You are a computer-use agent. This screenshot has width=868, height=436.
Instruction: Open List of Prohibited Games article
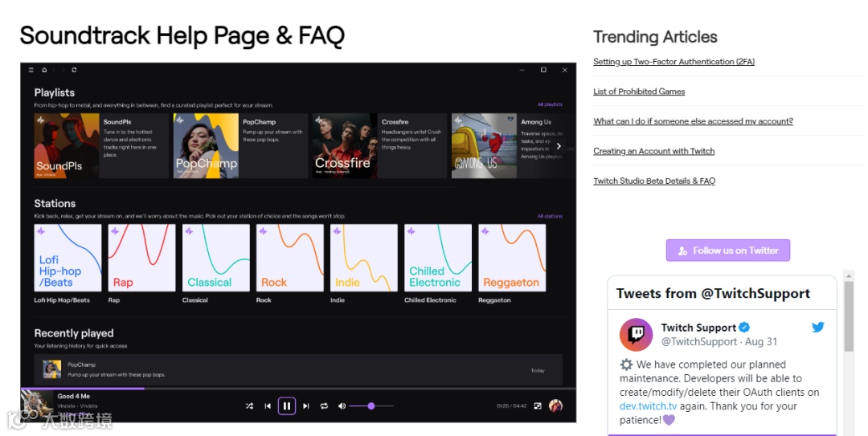click(639, 92)
